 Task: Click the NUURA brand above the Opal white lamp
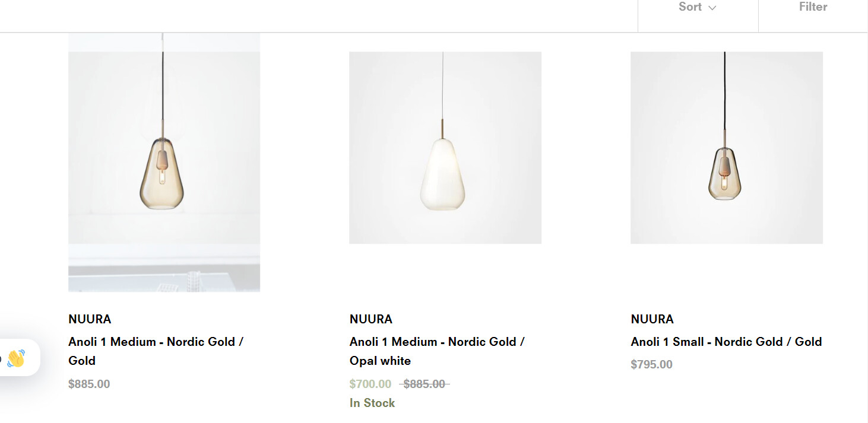click(371, 319)
